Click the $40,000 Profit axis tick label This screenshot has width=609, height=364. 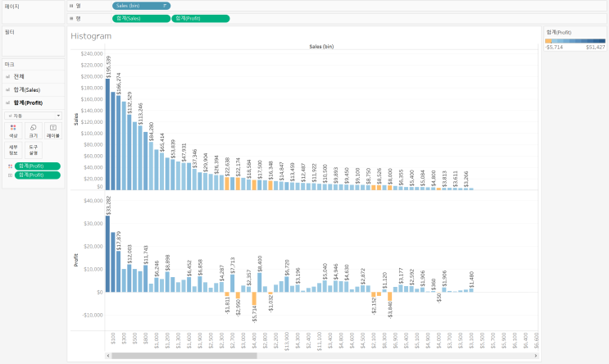93,201
